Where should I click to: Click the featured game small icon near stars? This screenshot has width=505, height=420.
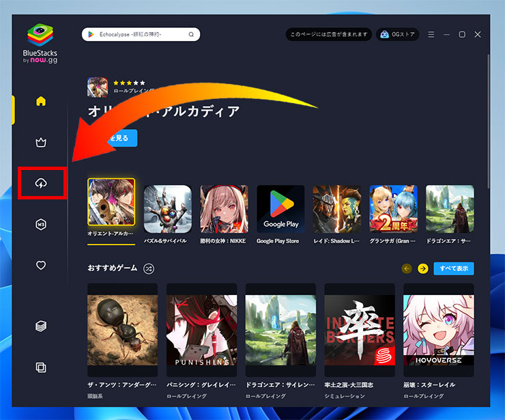(x=98, y=87)
